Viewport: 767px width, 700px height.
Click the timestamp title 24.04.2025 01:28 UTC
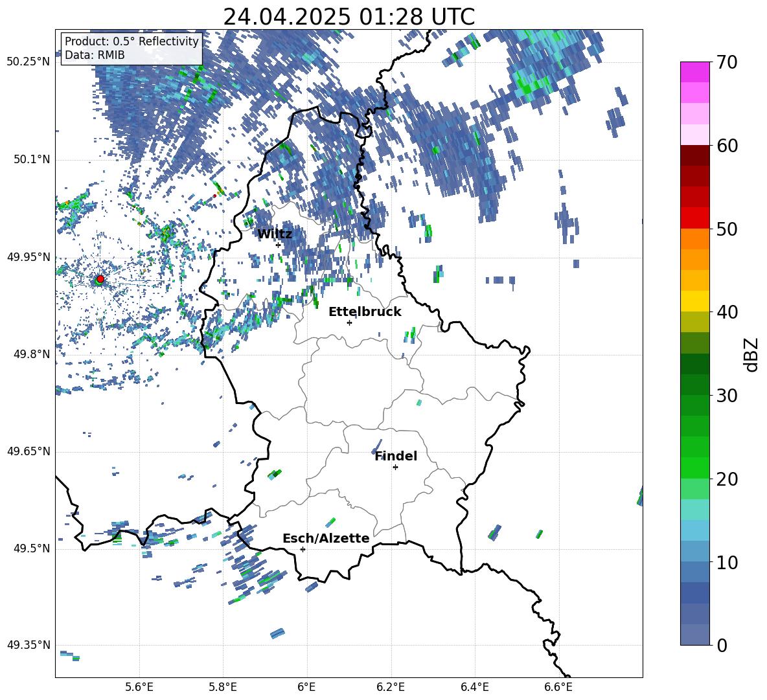coord(349,17)
